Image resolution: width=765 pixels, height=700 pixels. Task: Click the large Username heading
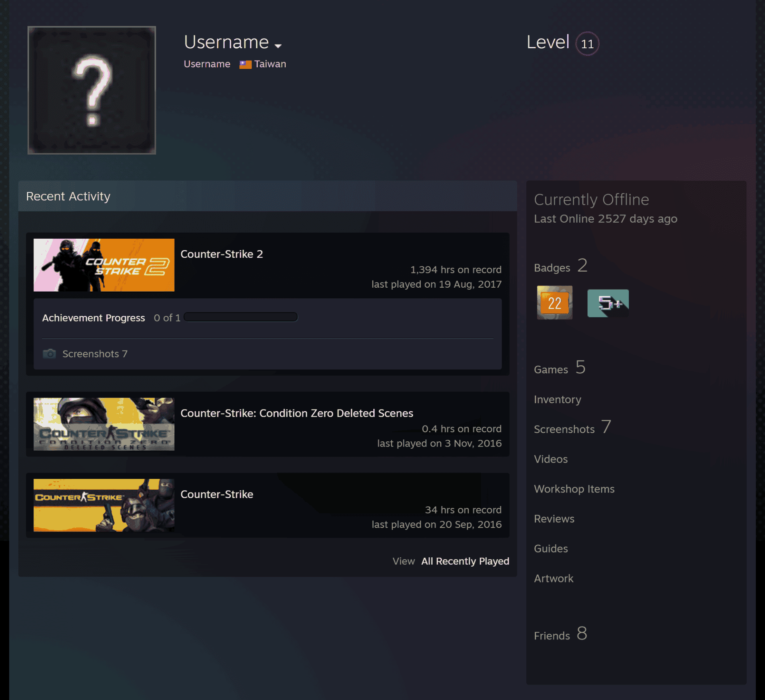tap(226, 42)
